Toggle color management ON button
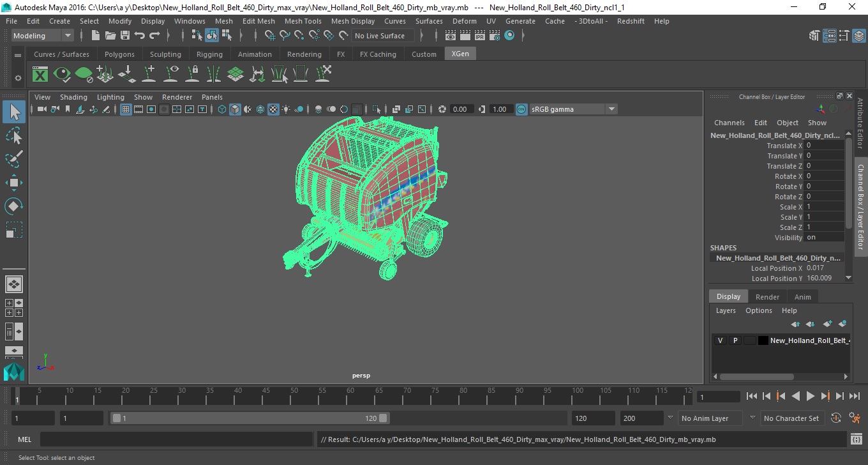The width and height of the screenshot is (868, 465). tap(521, 109)
